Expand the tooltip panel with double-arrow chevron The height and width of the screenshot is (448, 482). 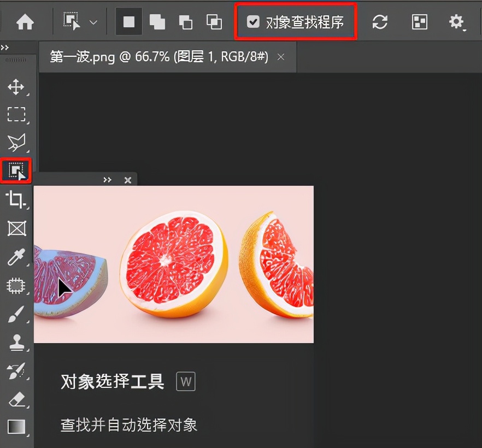point(107,180)
